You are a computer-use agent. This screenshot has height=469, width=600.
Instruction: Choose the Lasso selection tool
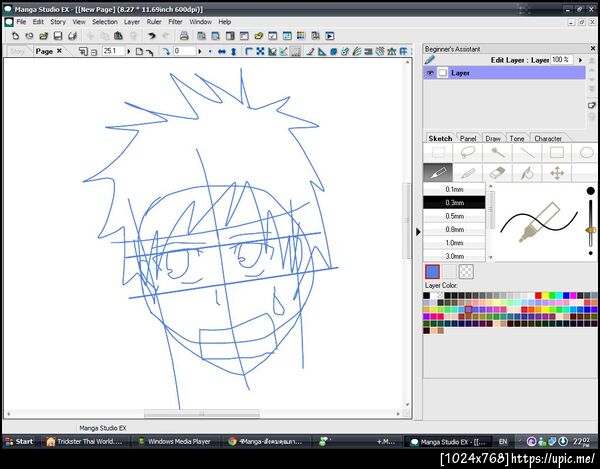tap(467, 153)
